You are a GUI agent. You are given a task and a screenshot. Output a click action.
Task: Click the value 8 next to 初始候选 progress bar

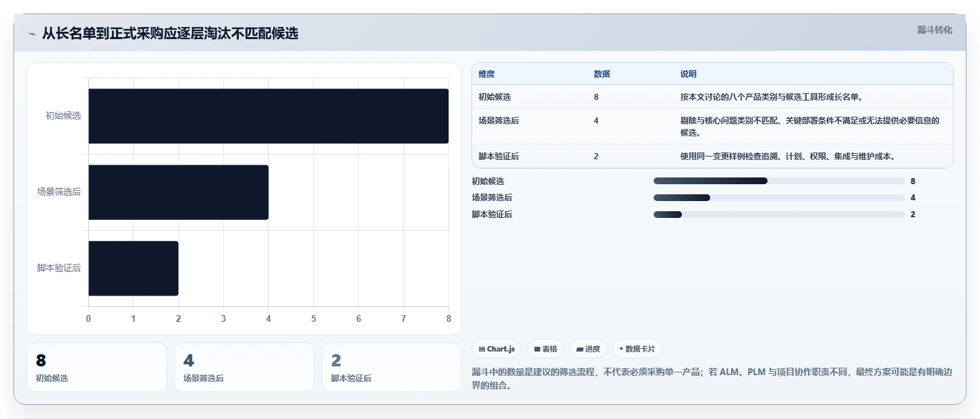[x=913, y=181]
